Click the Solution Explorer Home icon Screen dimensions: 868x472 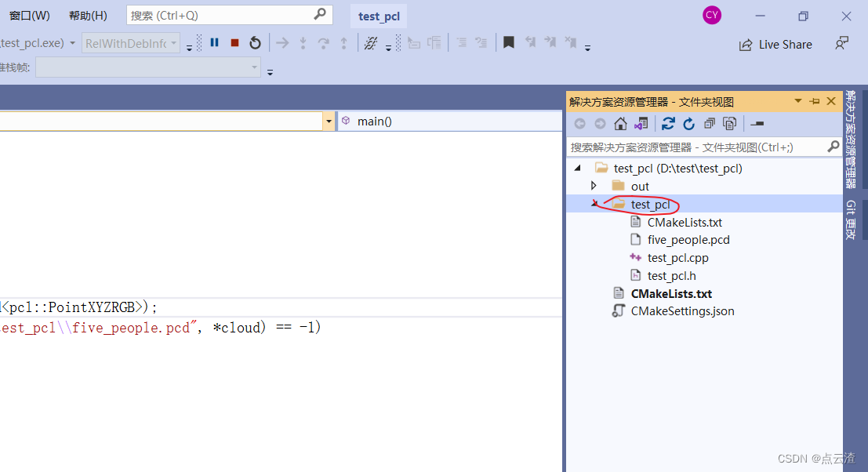click(620, 124)
